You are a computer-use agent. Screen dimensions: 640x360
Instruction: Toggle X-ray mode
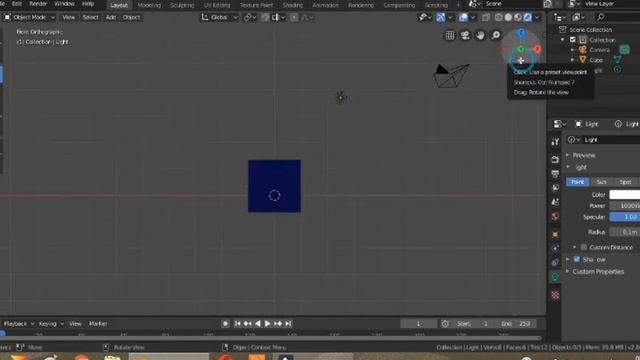tap(486, 17)
